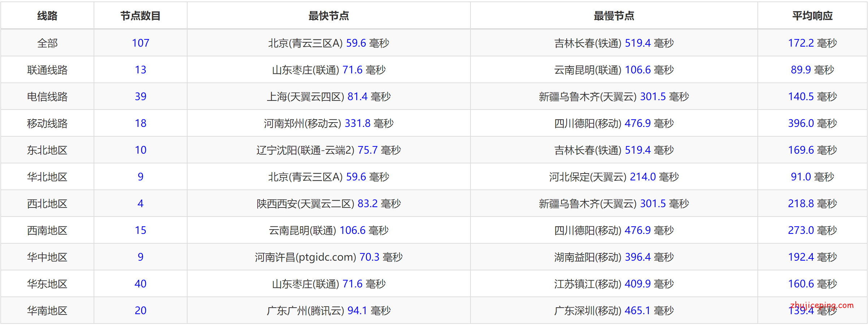Click average response 396.0 毫秒
This screenshot has height=325, width=868.
(812, 123)
